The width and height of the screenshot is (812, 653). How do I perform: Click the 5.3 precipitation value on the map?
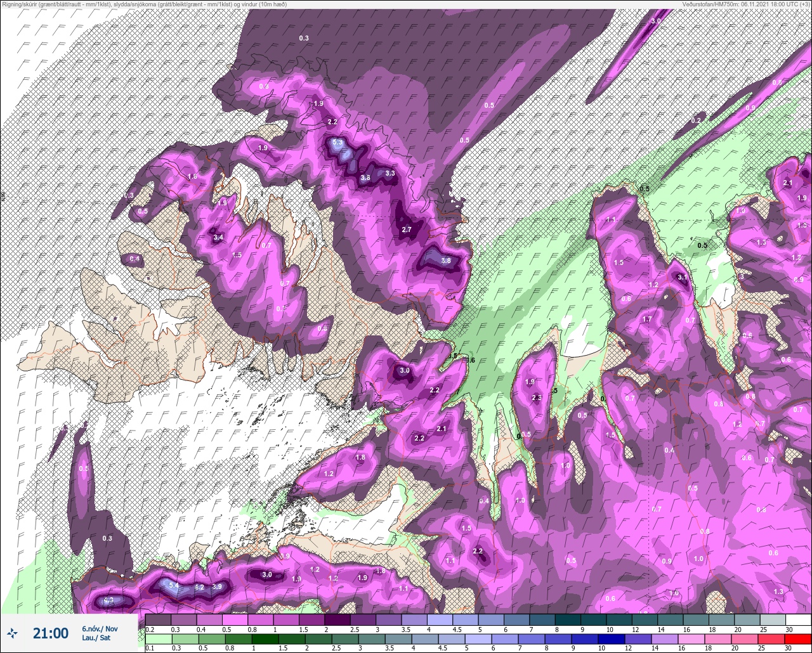pyautogui.click(x=337, y=143)
